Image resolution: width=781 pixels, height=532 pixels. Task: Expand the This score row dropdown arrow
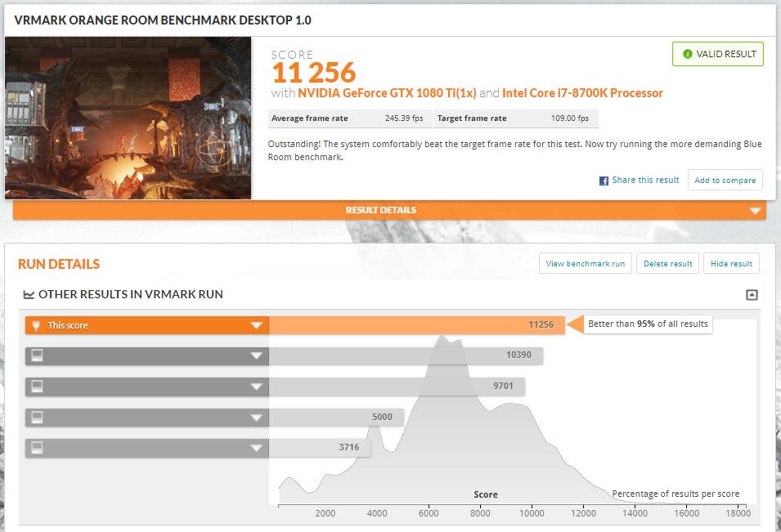[257, 325]
